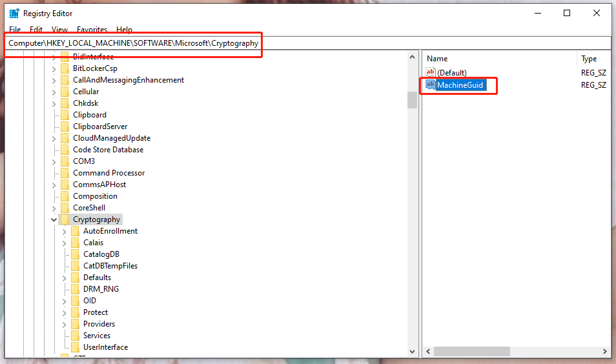Image resolution: width=616 pixels, height=364 pixels.
Task: Expand the Providers subkey
Action: pos(64,325)
